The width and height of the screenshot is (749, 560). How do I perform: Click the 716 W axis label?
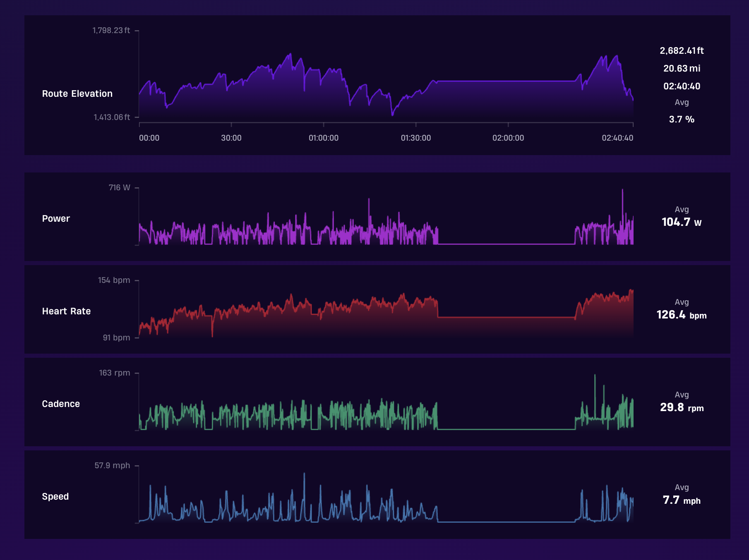(x=119, y=187)
